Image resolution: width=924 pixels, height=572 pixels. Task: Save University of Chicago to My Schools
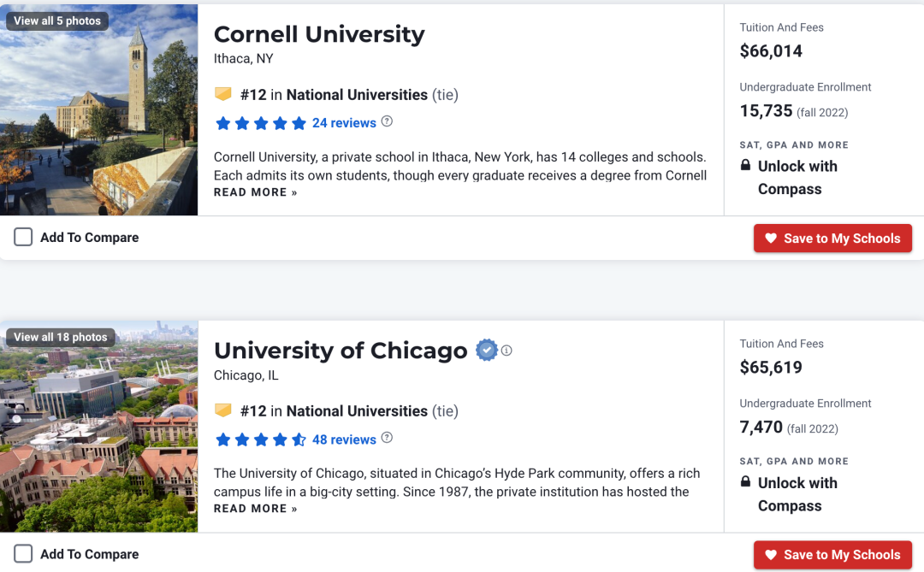coord(832,555)
